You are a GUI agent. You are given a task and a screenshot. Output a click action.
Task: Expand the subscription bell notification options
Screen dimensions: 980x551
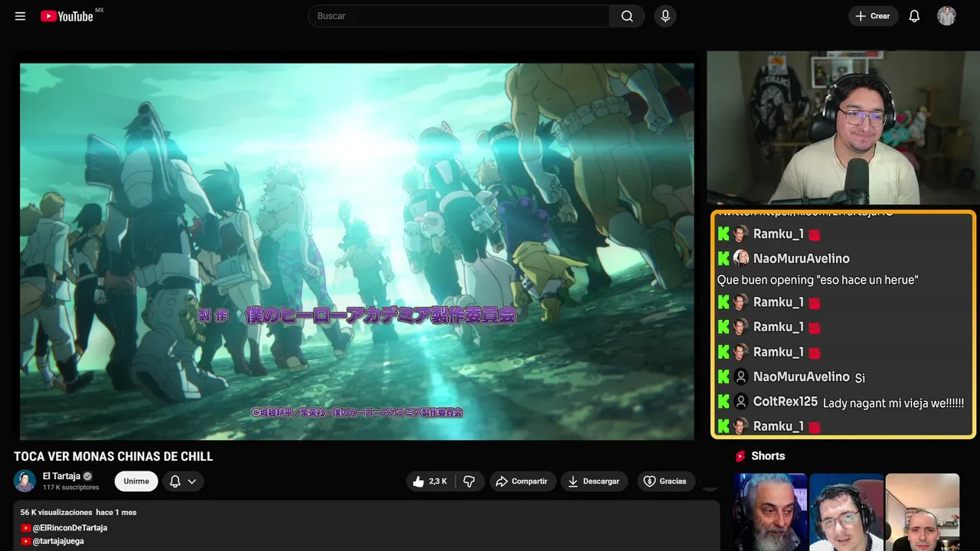[x=183, y=481]
